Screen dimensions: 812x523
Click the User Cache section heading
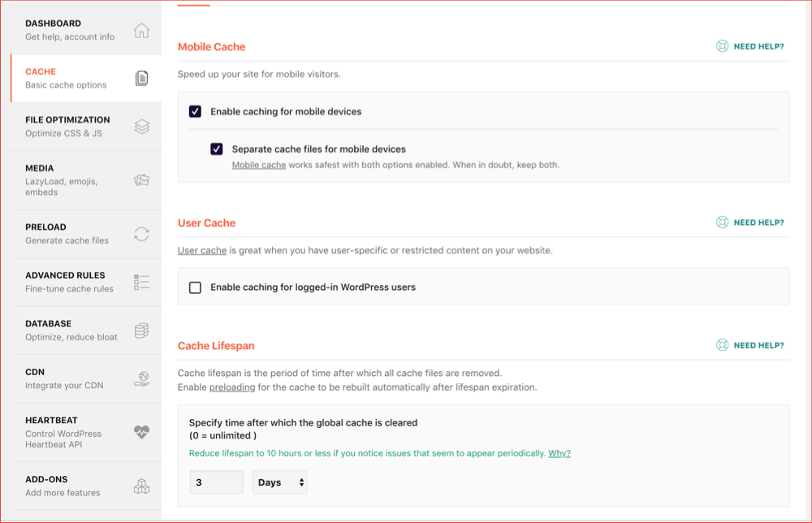[x=206, y=223]
